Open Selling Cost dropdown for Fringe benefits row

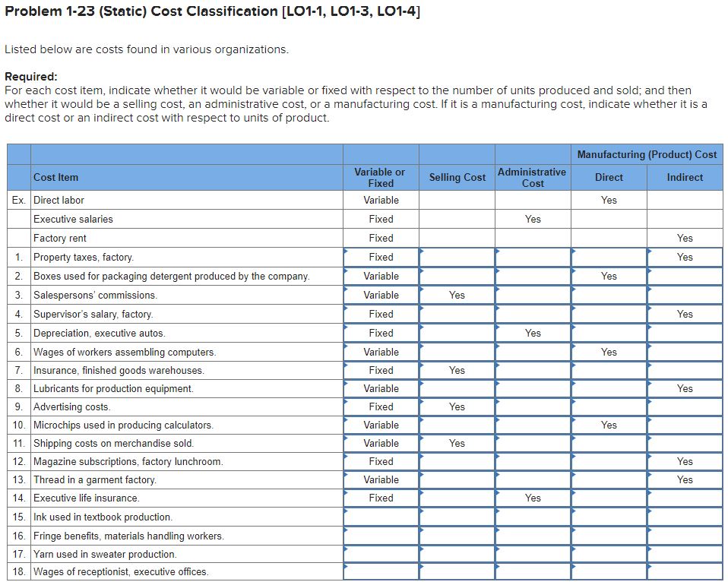click(457, 535)
